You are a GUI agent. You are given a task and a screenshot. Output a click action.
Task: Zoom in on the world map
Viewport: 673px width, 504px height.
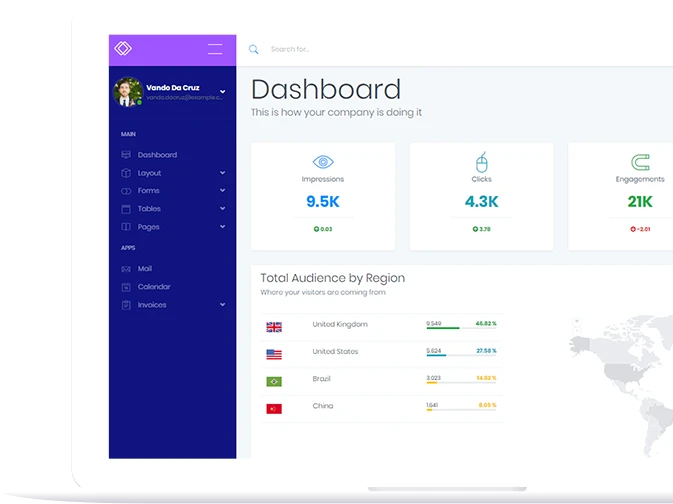577,322
